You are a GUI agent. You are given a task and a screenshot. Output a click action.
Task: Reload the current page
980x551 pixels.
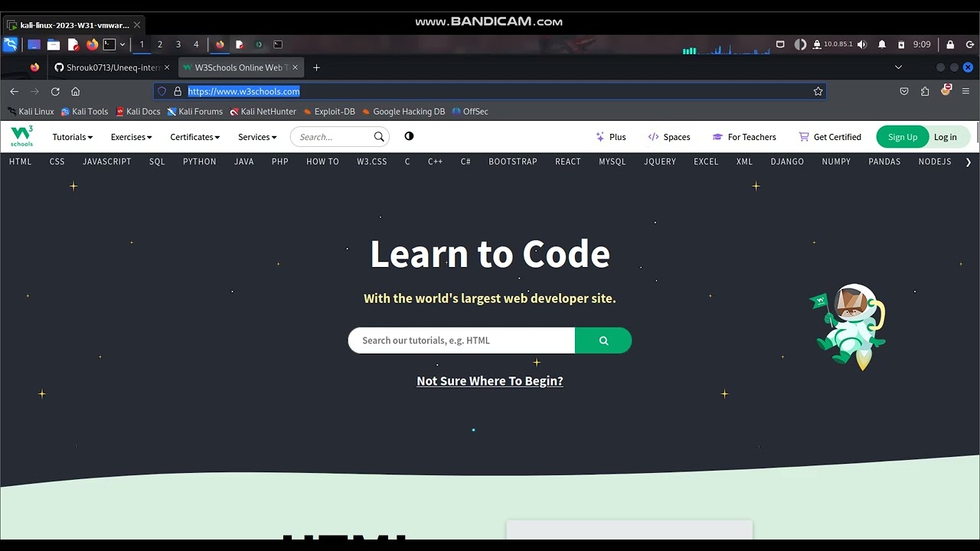coord(55,91)
